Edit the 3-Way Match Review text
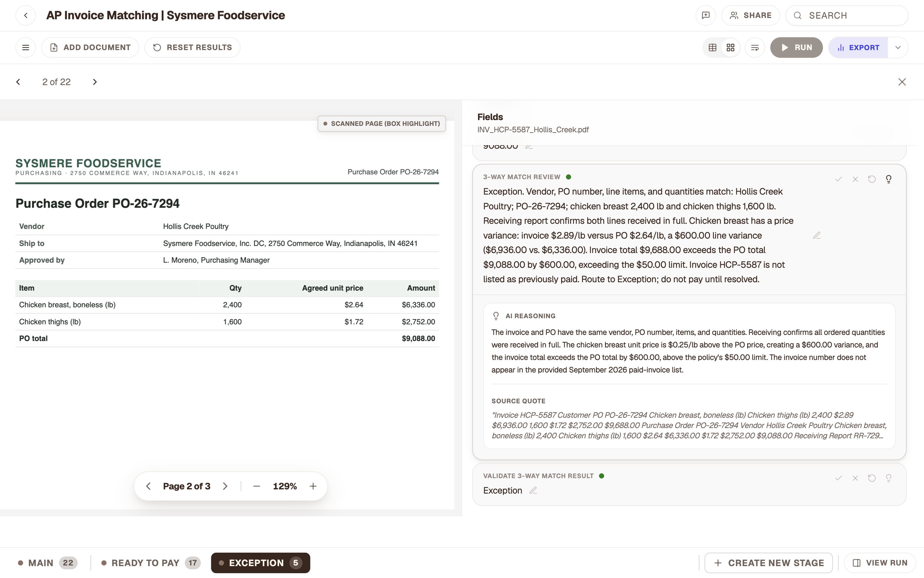The image size is (924, 578). coord(817,235)
